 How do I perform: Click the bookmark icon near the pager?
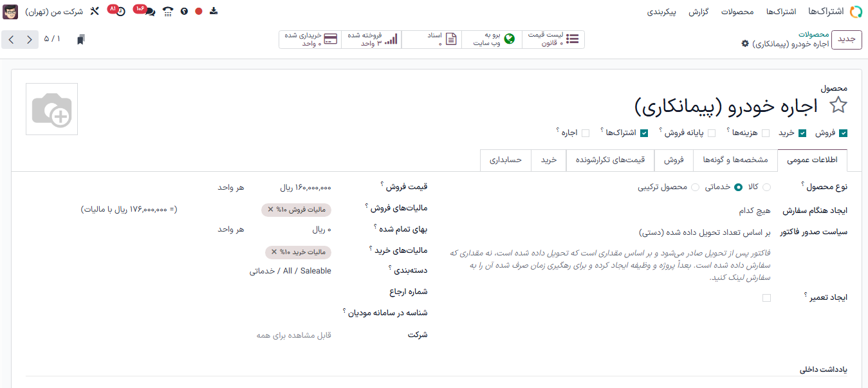[x=80, y=40]
